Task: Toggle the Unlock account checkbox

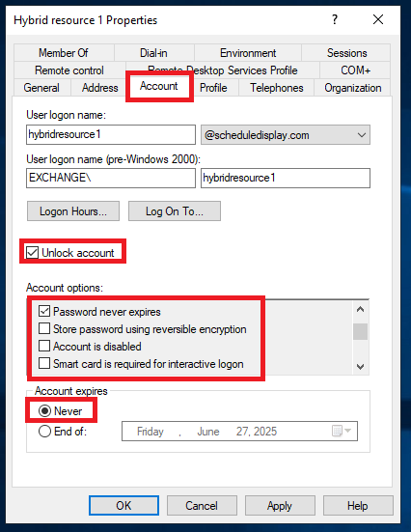Action: click(x=33, y=252)
